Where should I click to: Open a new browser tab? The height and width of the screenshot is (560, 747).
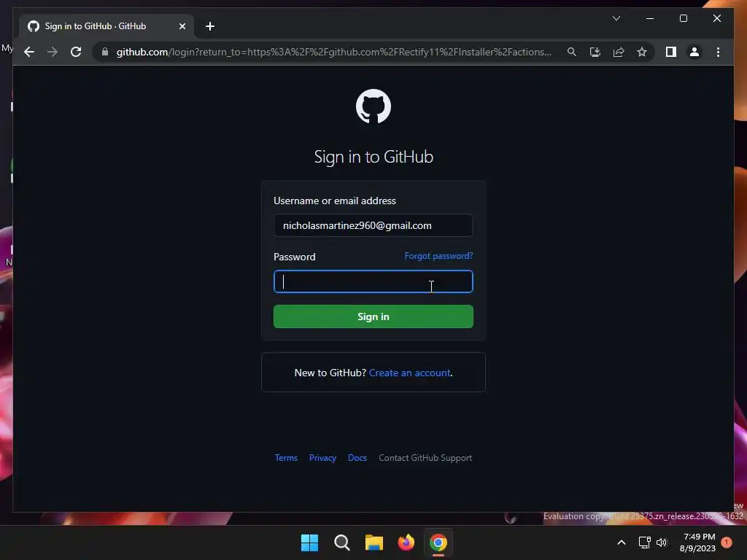tap(209, 26)
